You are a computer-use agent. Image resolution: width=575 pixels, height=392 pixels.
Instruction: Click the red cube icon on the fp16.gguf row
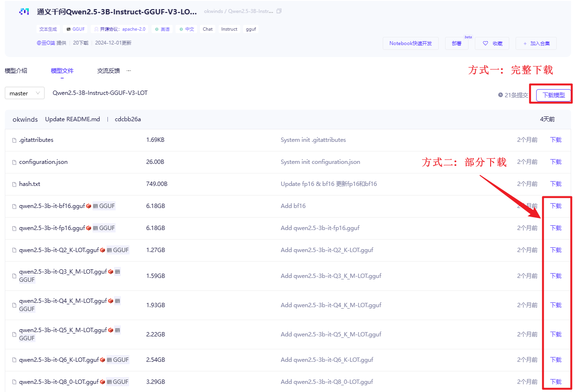tap(88, 228)
